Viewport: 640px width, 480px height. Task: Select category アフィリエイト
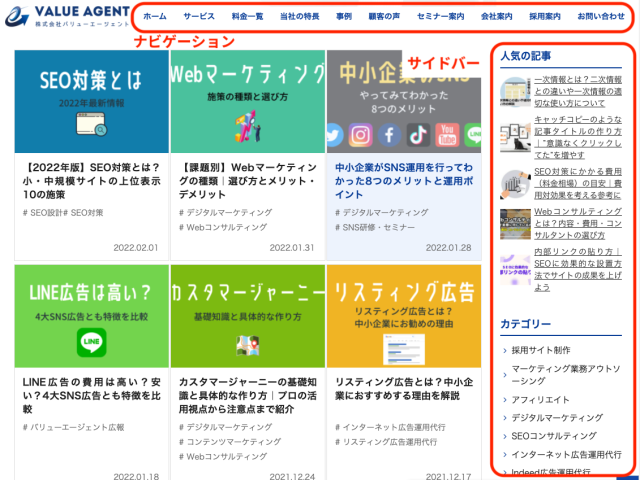540,400
